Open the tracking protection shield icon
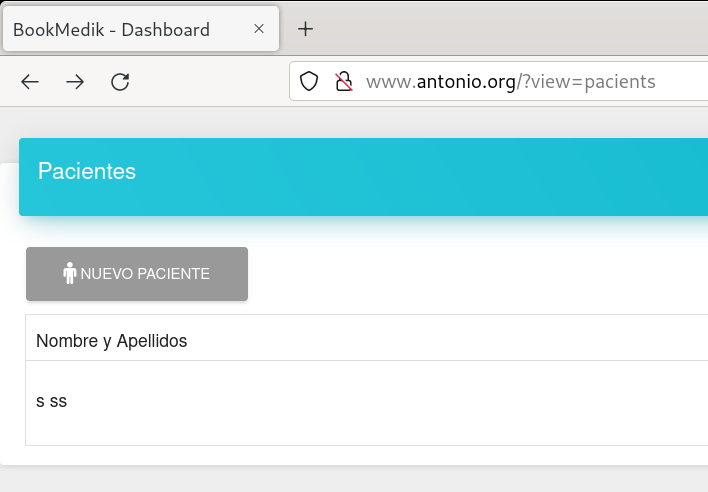 click(x=309, y=82)
